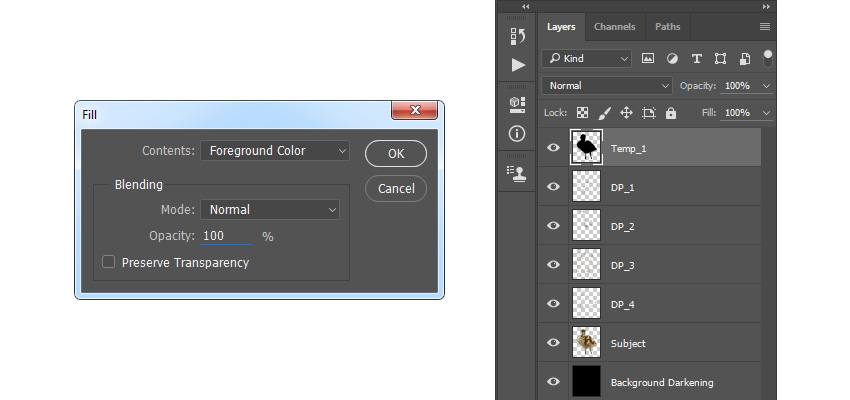Filter layers by adjustment layer type

(672, 59)
